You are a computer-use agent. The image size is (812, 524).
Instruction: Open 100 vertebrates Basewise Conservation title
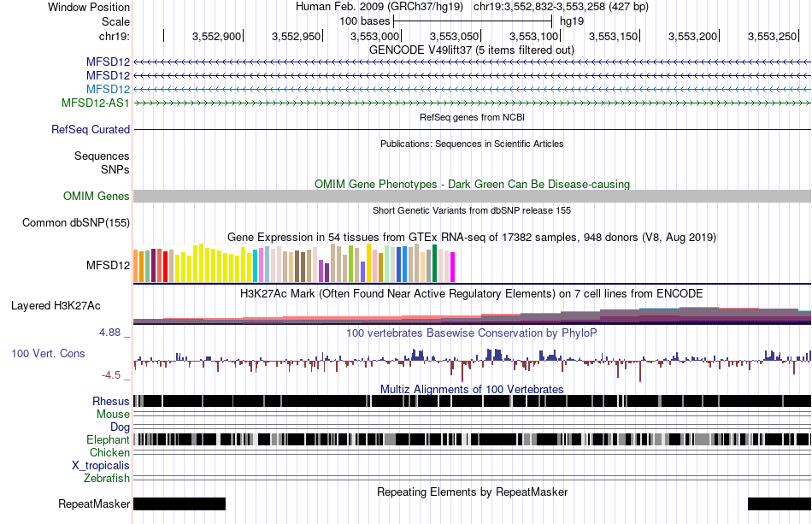point(472,333)
